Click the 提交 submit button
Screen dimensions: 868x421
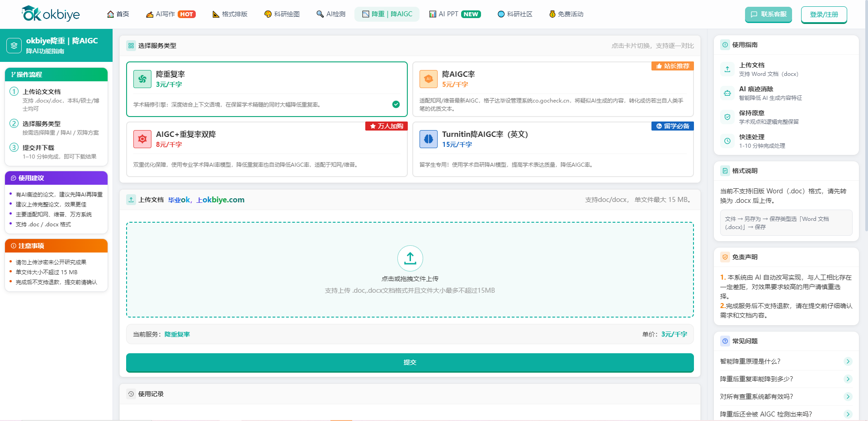(x=410, y=362)
